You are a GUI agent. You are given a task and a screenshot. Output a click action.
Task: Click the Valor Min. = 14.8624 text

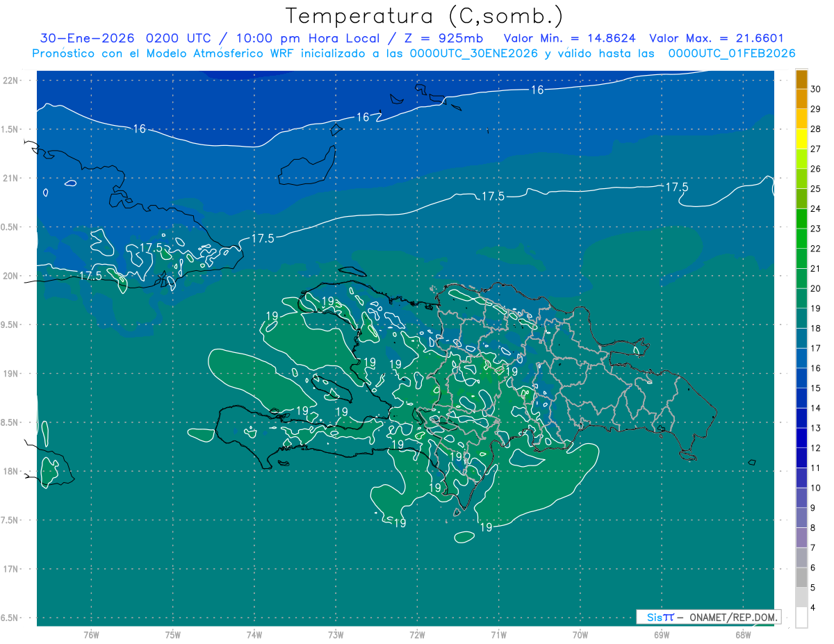pos(569,38)
